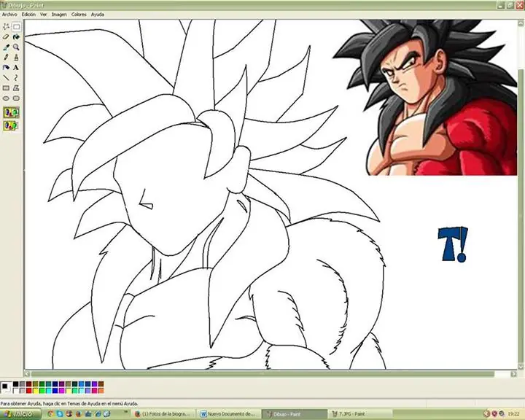525x420 pixels.
Task: Open the Inicio start button
Action: point(20,414)
